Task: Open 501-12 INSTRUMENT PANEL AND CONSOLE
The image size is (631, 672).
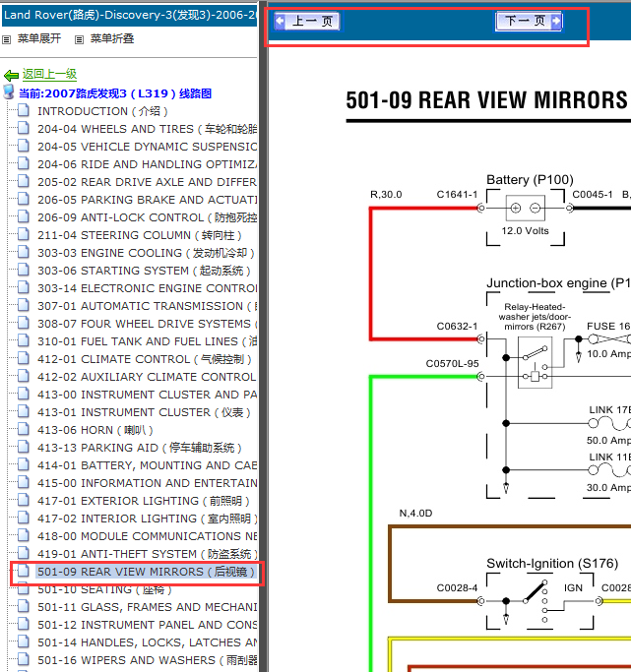Action: tap(147, 625)
